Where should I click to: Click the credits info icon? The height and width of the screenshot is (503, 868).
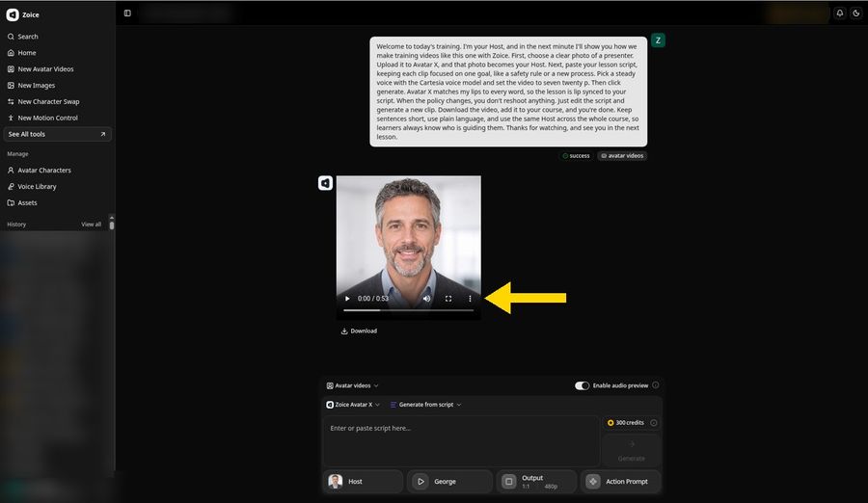[x=654, y=423]
